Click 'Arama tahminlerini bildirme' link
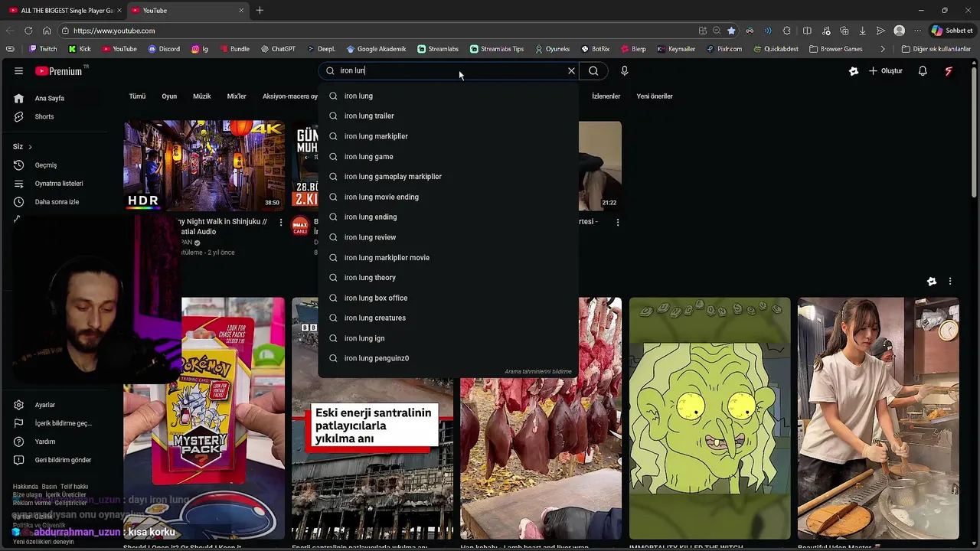980x551 pixels. click(537, 371)
